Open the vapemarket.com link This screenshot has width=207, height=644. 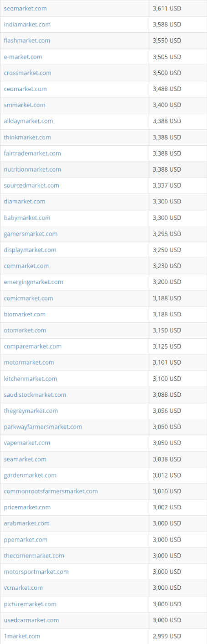[27, 443]
